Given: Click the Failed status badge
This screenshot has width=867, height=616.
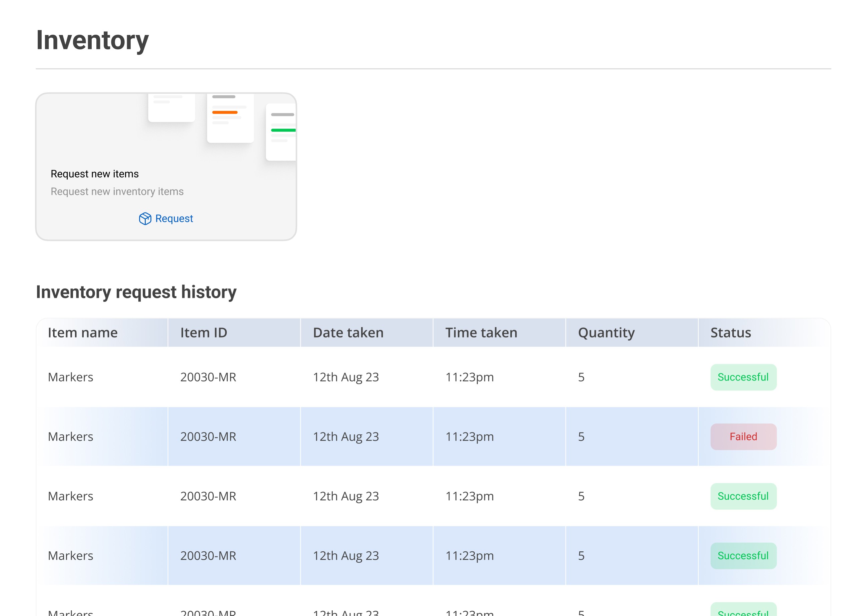Looking at the screenshot, I should [x=743, y=436].
